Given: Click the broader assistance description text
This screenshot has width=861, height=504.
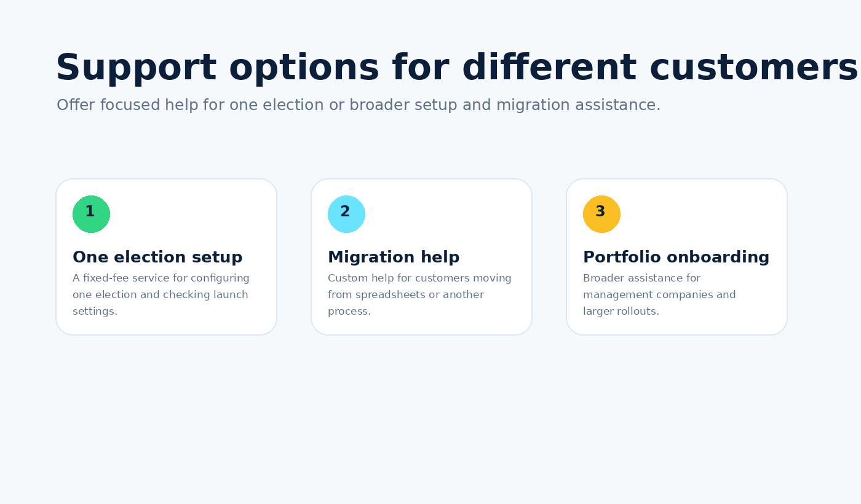Looking at the screenshot, I should pyautogui.click(x=659, y=295).
